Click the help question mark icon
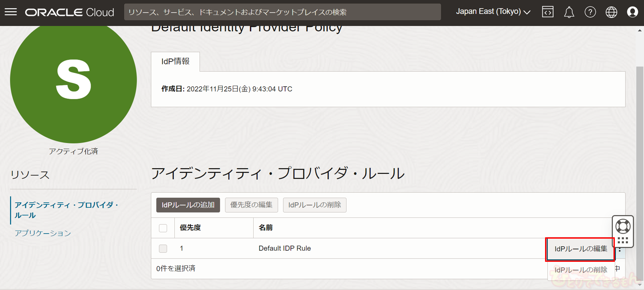644x290 pixels. 590,12
